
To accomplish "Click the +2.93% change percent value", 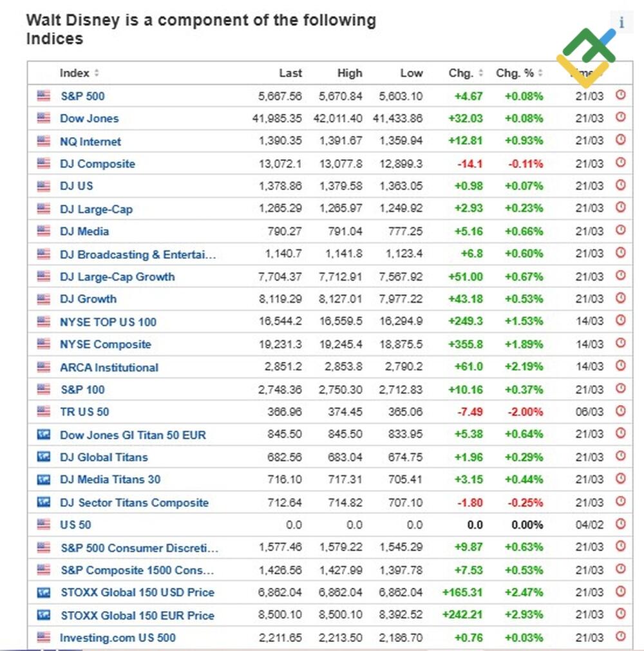I will 524,616.
